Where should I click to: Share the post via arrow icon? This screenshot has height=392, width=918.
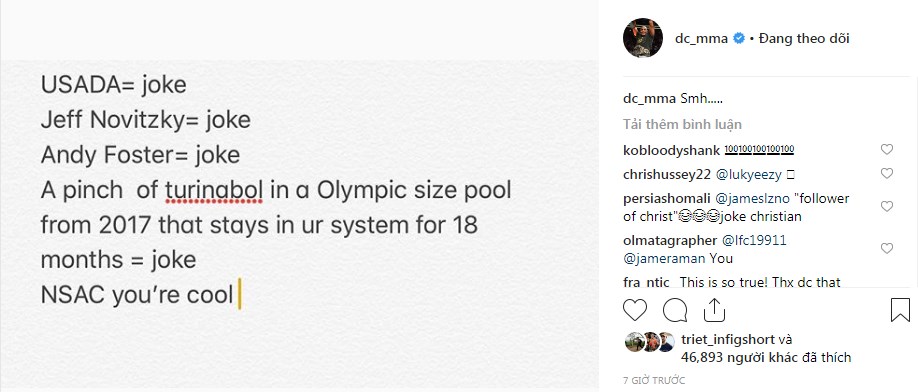[714, 310]
